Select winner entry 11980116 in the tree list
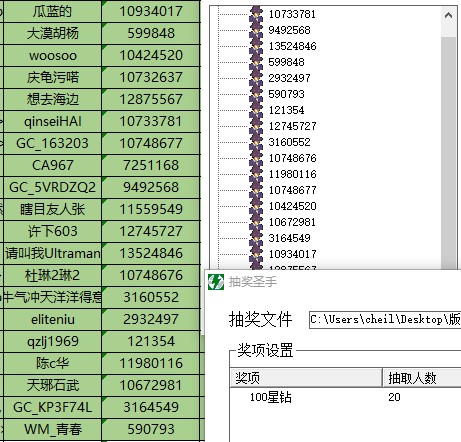Image resolution: width=461 pixels, height=442 pixels. pyautogui.click(x=292, y=174)
